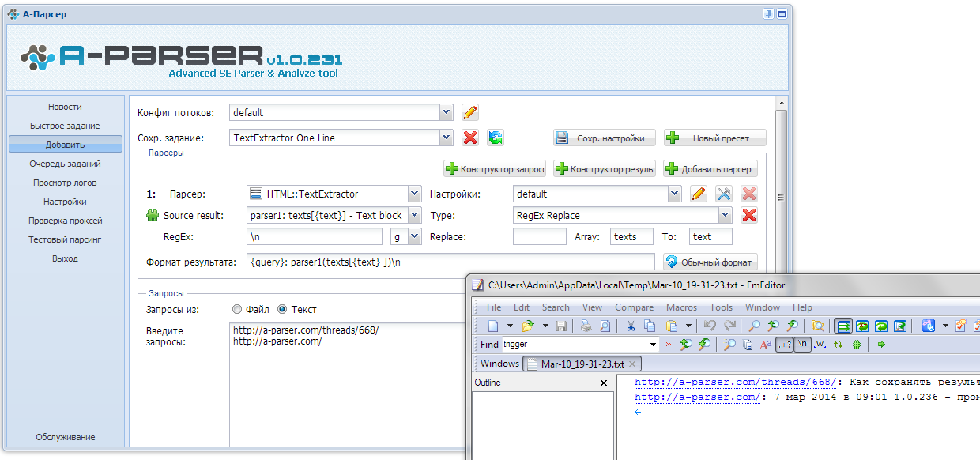
Task: Open the EmEditor Find magnifier tool
Action: point(754,326)
